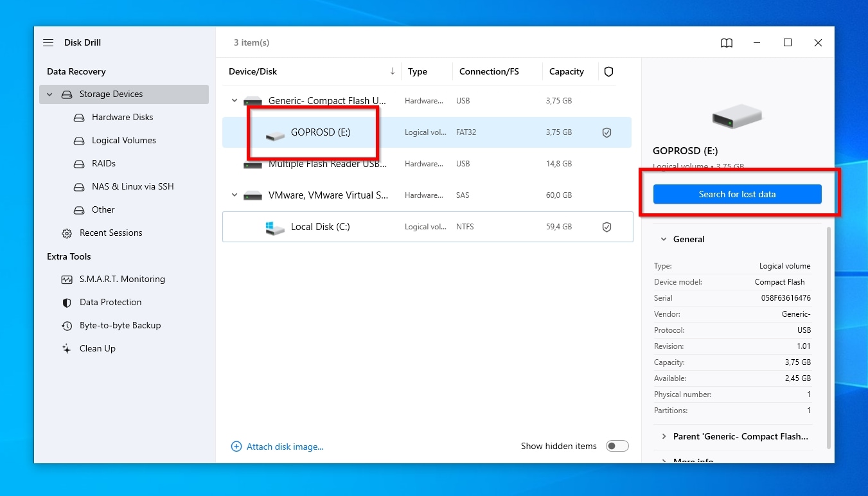The height and width of the screenshot is (496, 868).
Task: Click the 14,8 GB capacity value
Action: pos(559,164)
